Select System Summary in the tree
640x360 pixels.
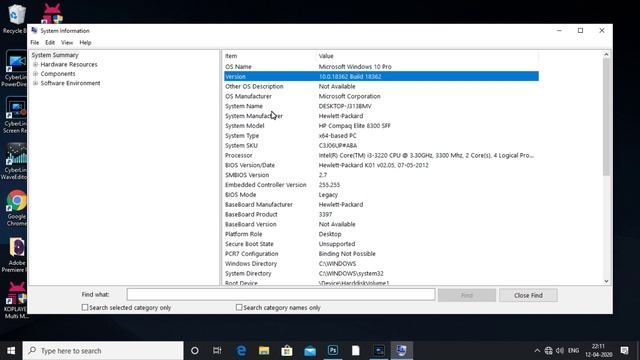[x=55, y=55]
